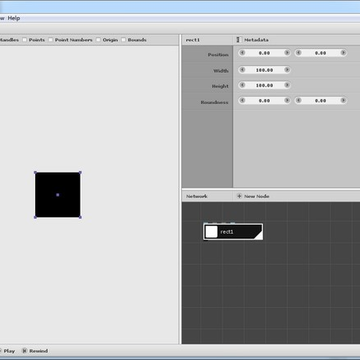Click the Metadata icon in parameter header

238,40
